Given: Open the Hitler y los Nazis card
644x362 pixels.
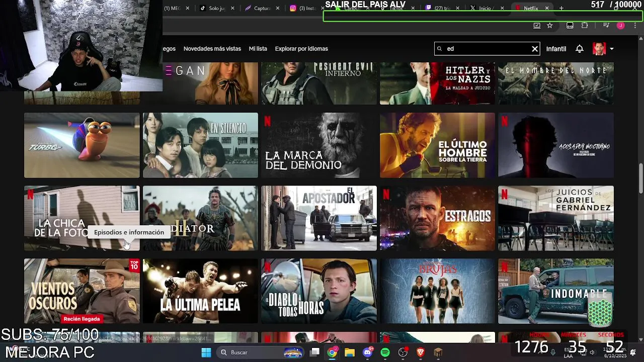Looking at the screenshot, I should (437, 83).
